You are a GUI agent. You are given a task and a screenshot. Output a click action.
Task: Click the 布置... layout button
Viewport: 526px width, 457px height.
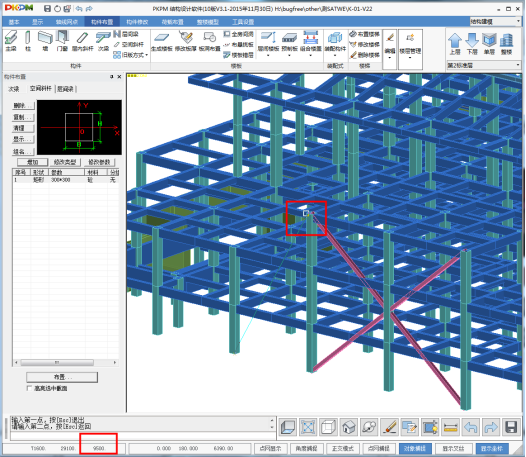[x=62, y=377]
